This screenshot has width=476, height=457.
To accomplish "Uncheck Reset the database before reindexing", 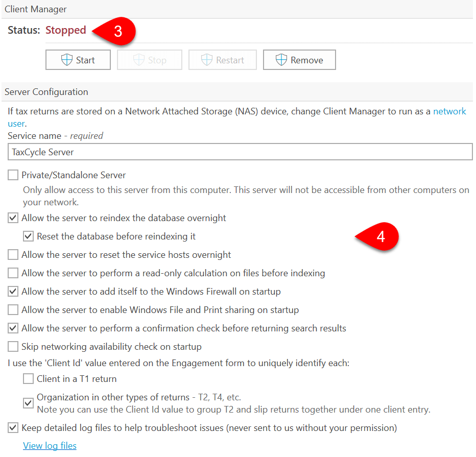I will coord(28,236).
